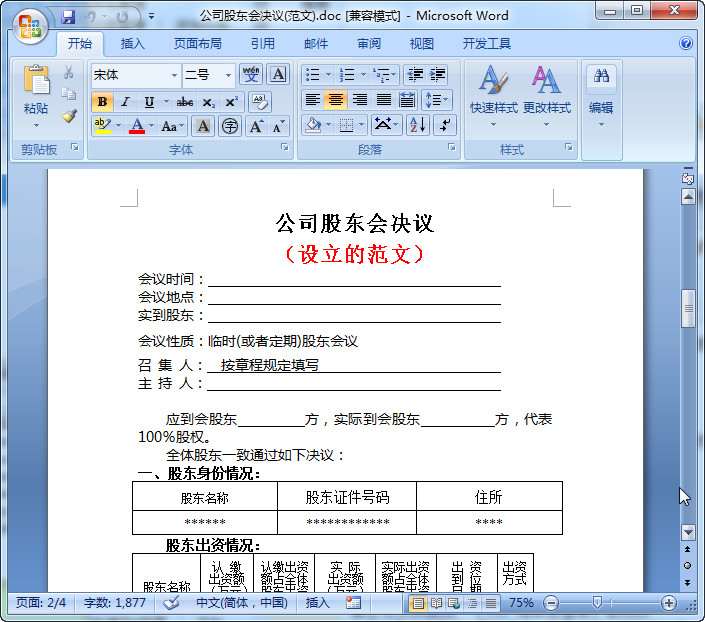
Task: Align text right
Action: coord(359,99)
